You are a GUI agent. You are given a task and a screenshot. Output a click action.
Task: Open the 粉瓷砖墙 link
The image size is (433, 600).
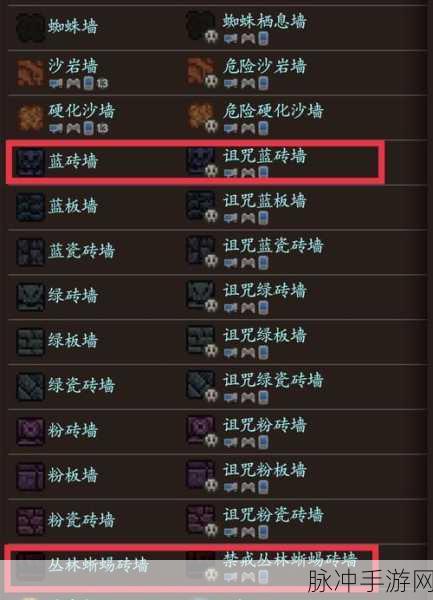pyautogui.click(x=81, y=520)
